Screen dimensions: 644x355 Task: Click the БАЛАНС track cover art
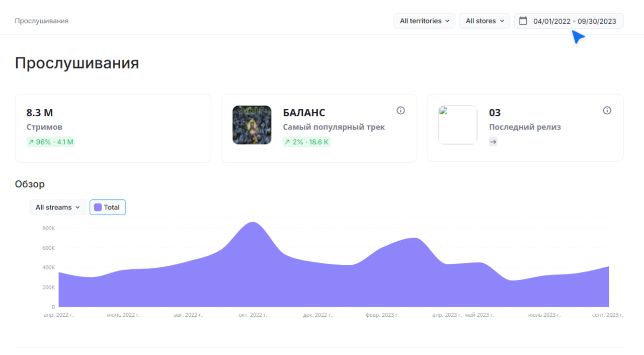tap(252, 125)
